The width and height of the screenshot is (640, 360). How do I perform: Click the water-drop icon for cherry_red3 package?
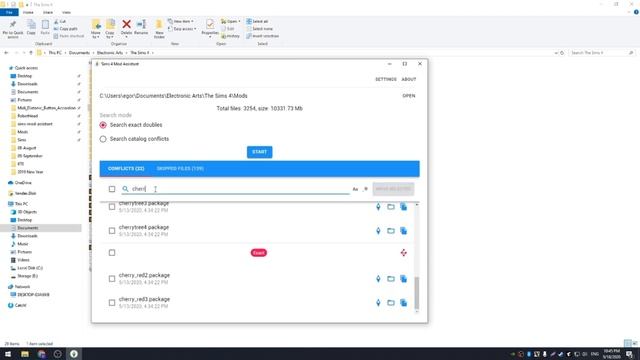[x=378, y=303]
